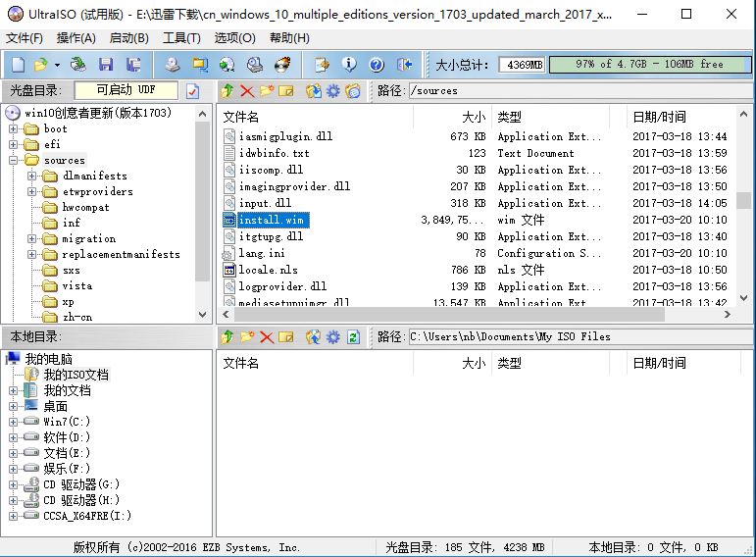The image size is (756, 557).
Task: Click the Open CD/DVD toolbar icon
Action: coord(77,64)
